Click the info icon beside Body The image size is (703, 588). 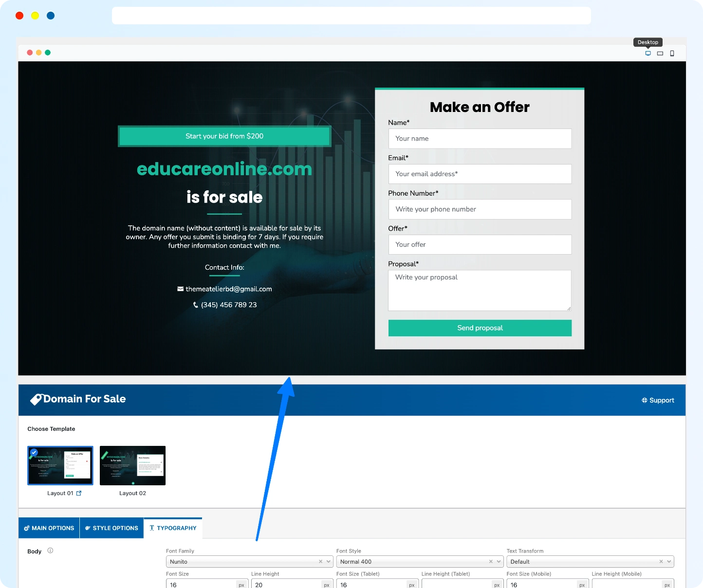[x=50, y=551]
